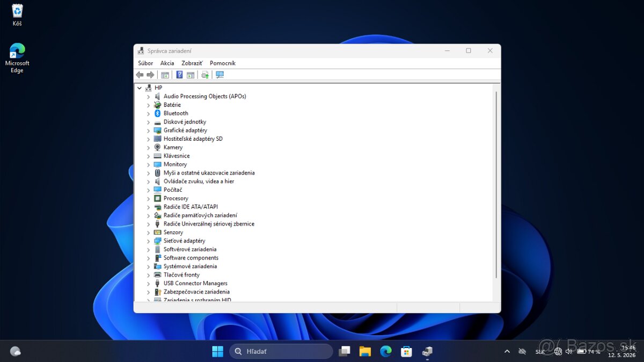
Task: Expand the Počítač node
Action: click(149, 190)
